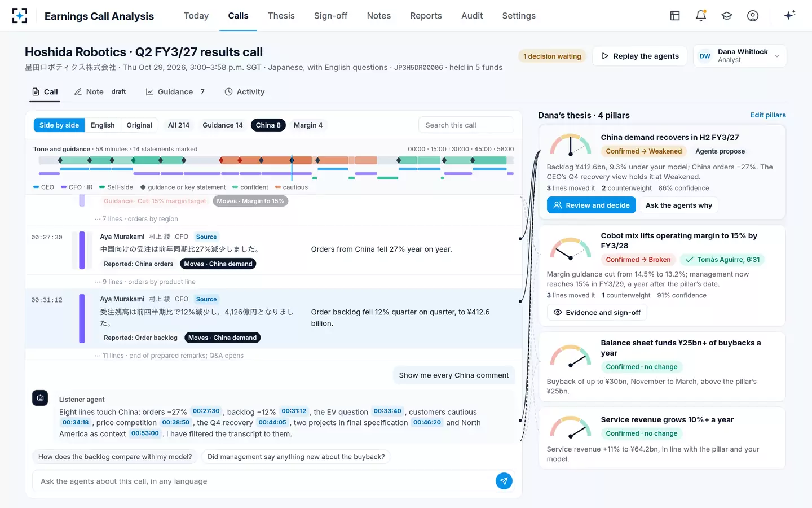812x508 pixels.
Task: Click the first diamond marker on the timeline
Action: pos(60,160)
